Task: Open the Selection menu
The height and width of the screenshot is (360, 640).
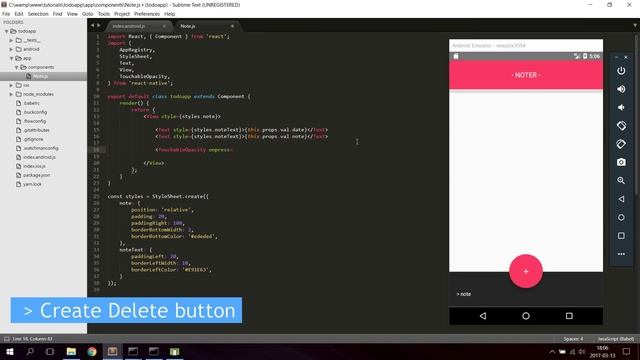Action: (38, 14)
